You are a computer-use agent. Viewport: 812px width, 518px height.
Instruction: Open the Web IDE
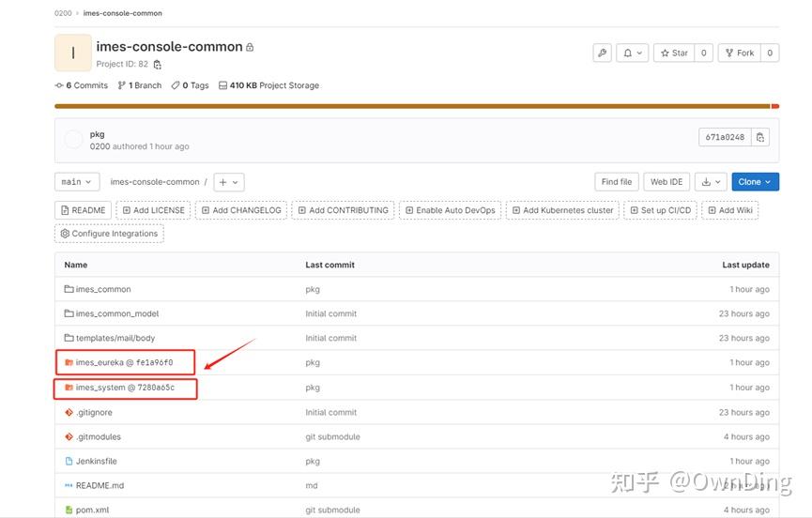coord(666,182)
